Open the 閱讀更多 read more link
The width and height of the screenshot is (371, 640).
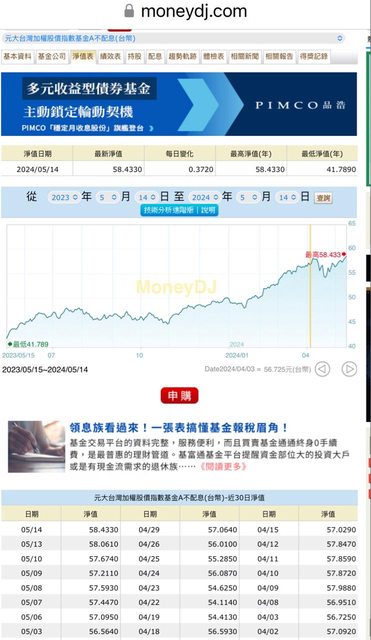pyautogui.click(x=223, y=466)
